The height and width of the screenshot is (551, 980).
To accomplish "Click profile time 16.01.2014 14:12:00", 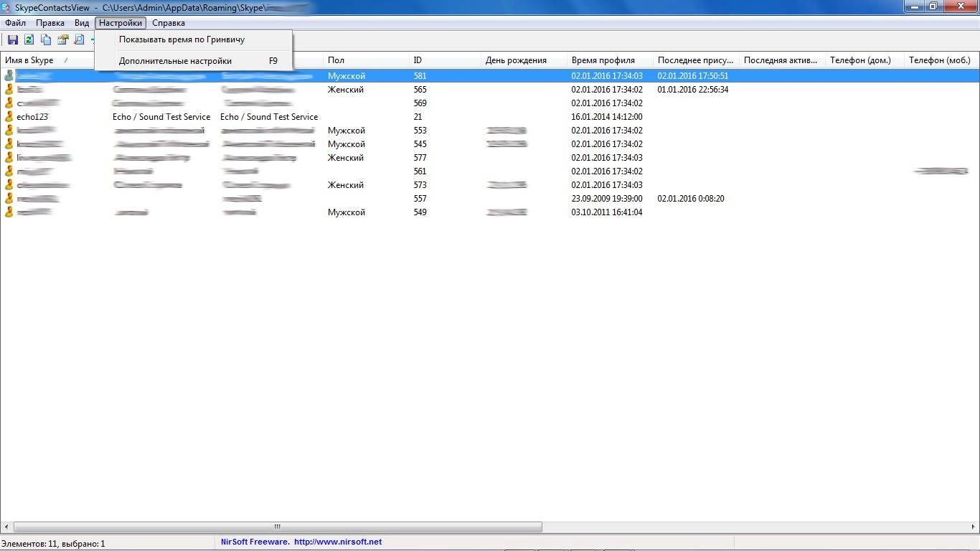I will [x=607, y=116].
